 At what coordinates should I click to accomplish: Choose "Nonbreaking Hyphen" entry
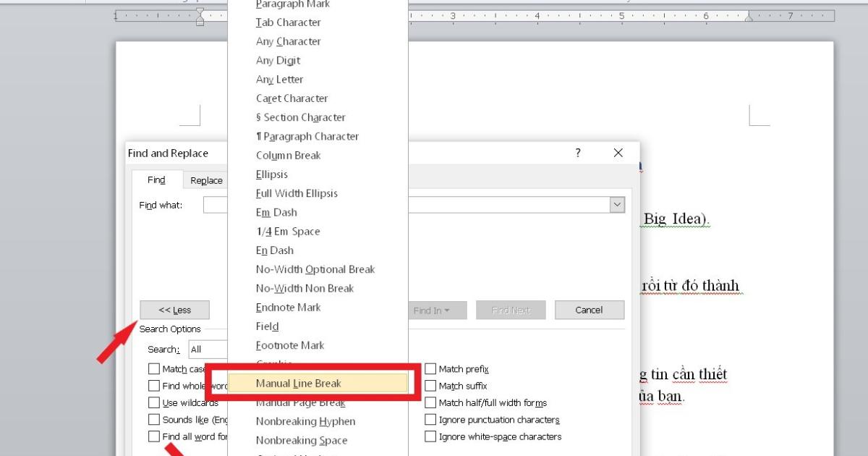[305, 421]
